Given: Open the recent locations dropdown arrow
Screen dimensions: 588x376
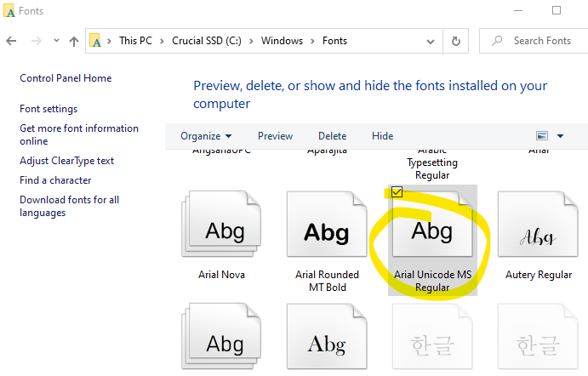Looking at the screenshot, I should tap(56, 41).
